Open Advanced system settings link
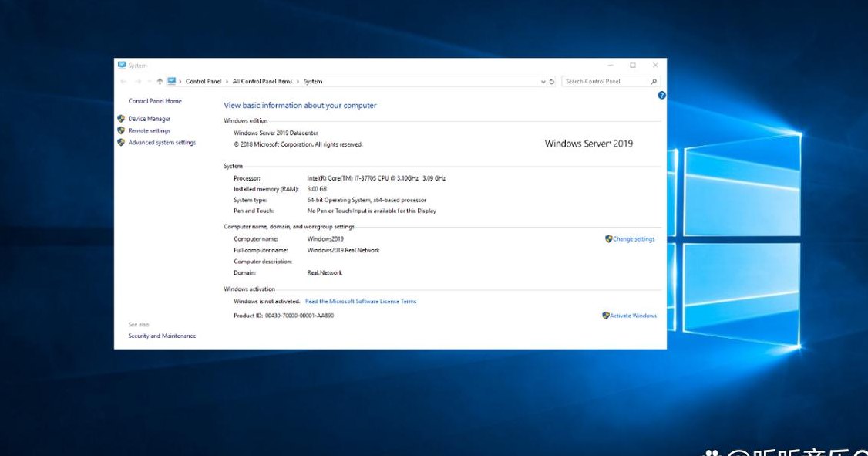 [x=162, y=143]
